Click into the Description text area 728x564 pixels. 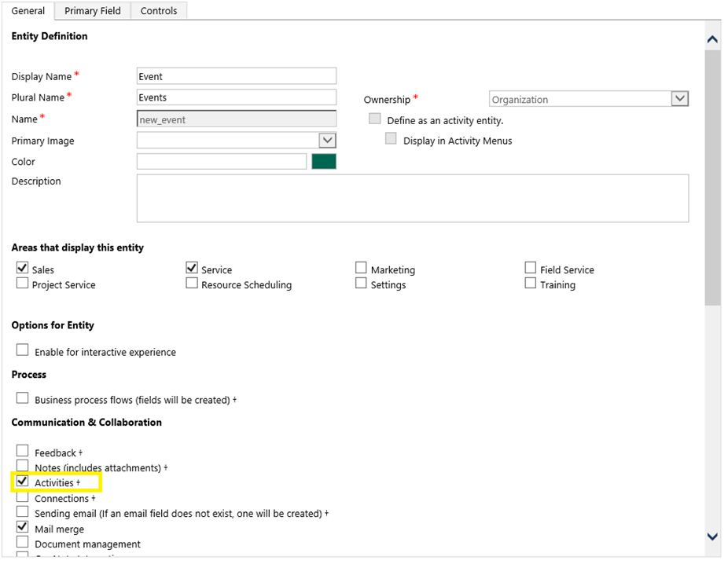[x=412, y=198]
